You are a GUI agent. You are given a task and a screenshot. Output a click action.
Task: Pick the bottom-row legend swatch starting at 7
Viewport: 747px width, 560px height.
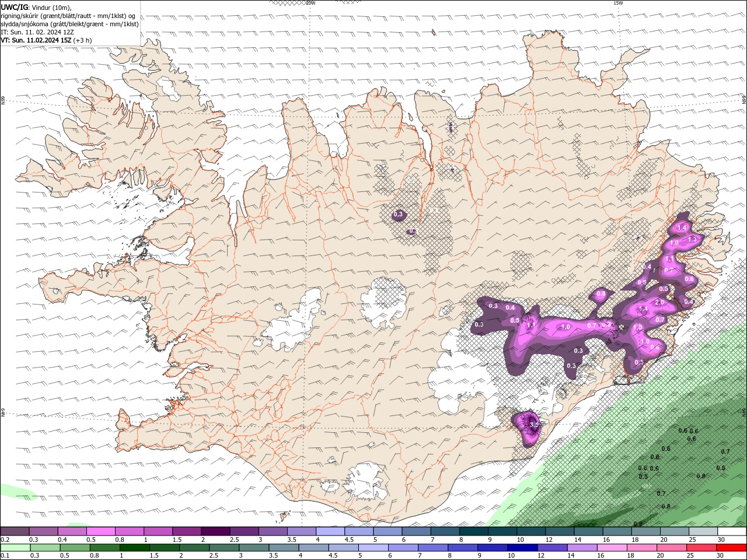[433, 548]
